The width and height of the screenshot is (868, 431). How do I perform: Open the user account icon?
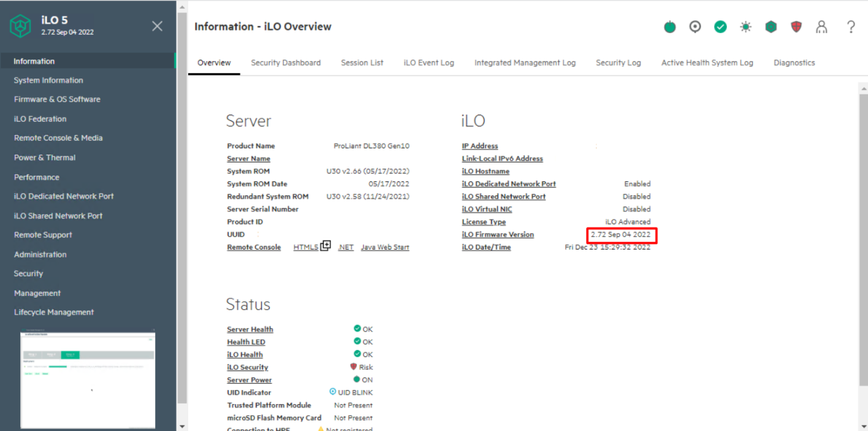(x=821, y=26)
